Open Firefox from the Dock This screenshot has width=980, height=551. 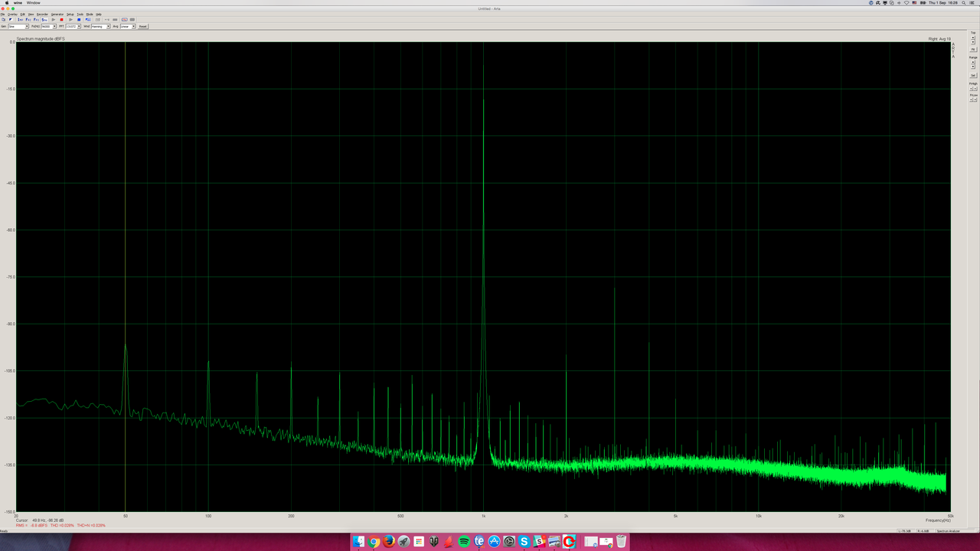click(389, 542)
